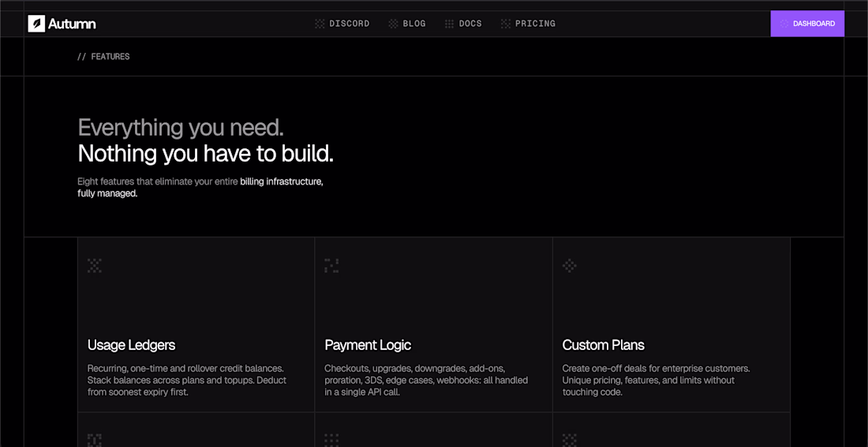Click the 'Create one-off deals' description
Image resolution: width=868 pixels, height=447 pixels.
[x=656, y=380]
